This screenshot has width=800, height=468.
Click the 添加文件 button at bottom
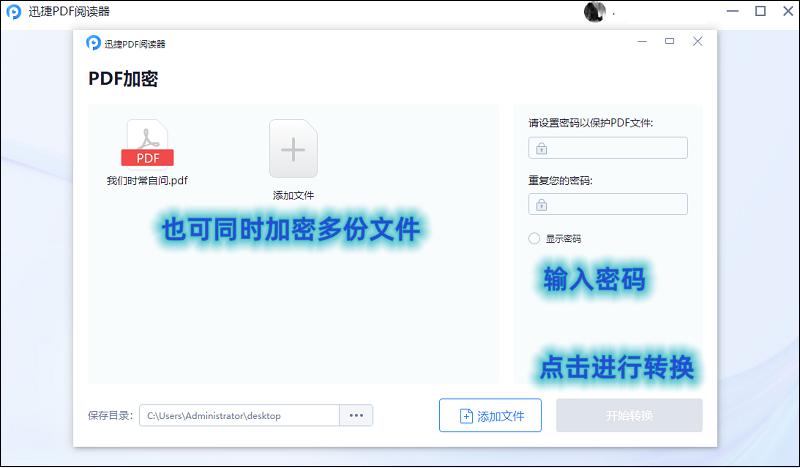tap(490, 415)
